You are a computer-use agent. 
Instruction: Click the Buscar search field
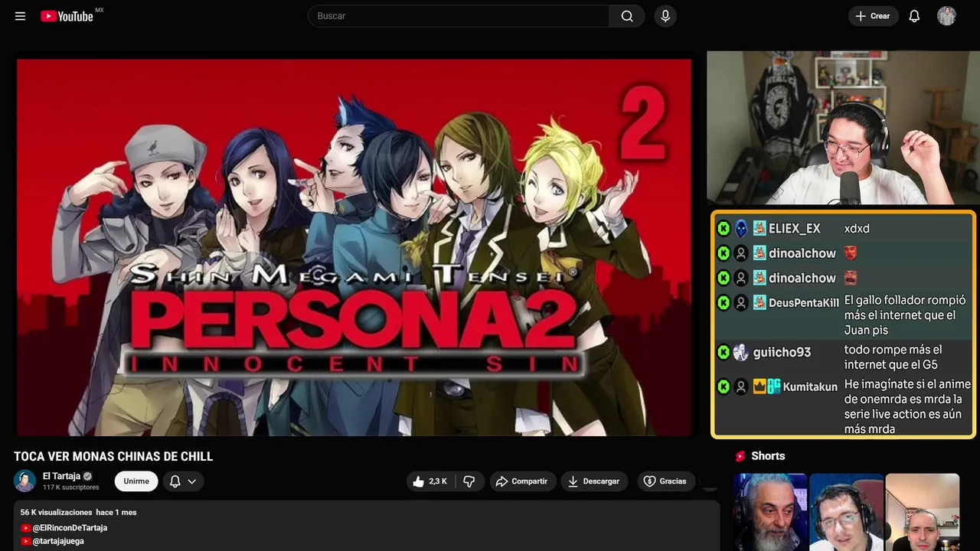click(x=459, y=16)
